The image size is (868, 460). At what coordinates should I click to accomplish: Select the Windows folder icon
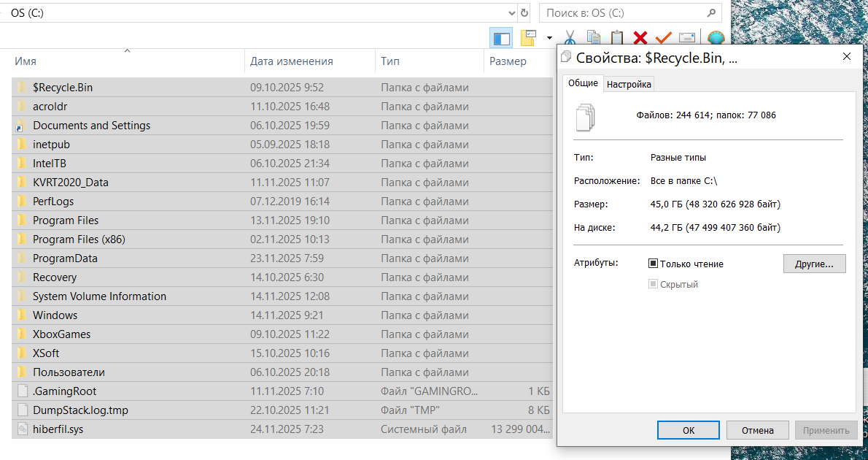coord(22,315)
